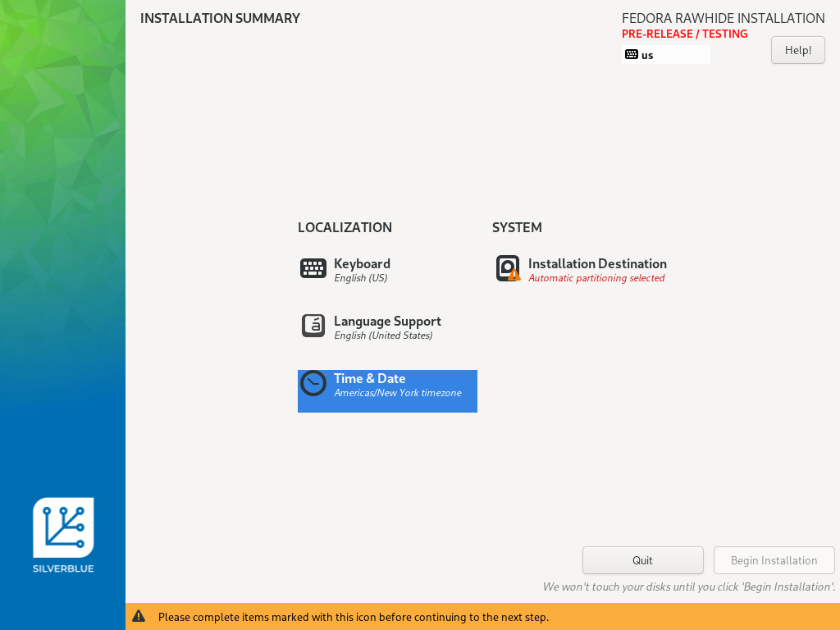This screenshot has height=630, width=840.
Task: Click the Language Support icon
Action: [x=313, y=326]
